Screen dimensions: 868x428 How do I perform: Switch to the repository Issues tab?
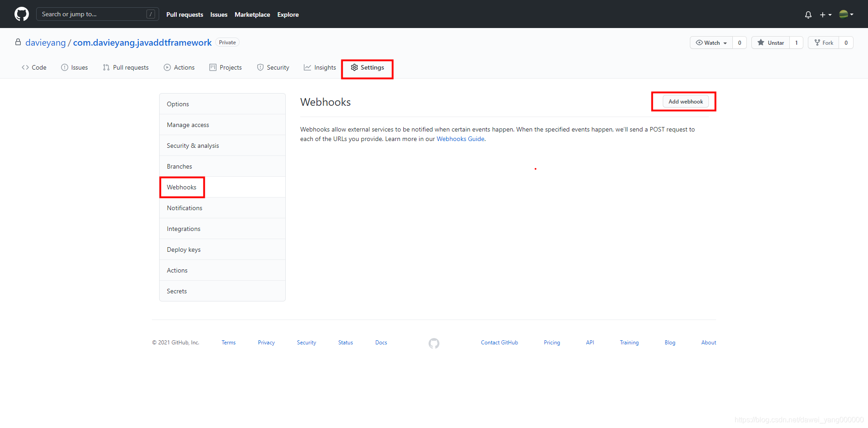(75, 67)
